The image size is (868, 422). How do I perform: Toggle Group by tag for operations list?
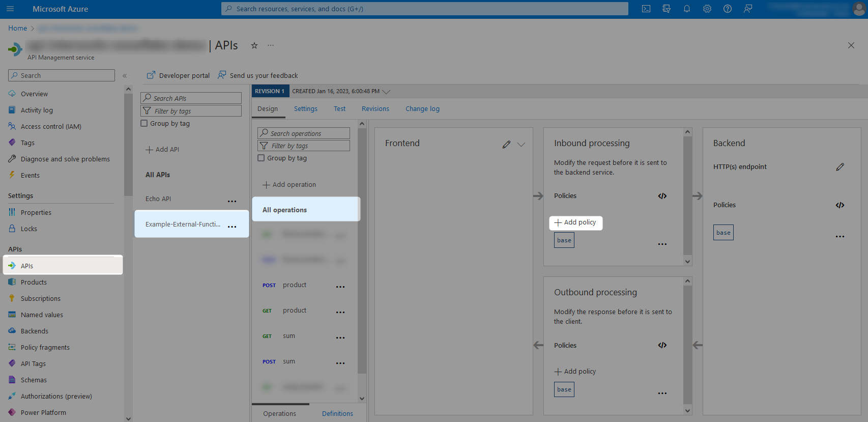coord(261,158)
